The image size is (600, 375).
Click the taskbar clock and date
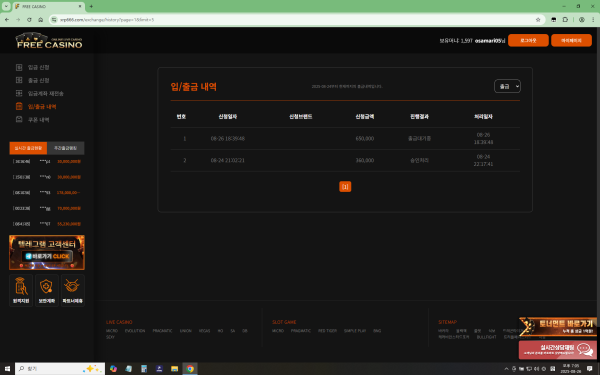tap(571, 369)
